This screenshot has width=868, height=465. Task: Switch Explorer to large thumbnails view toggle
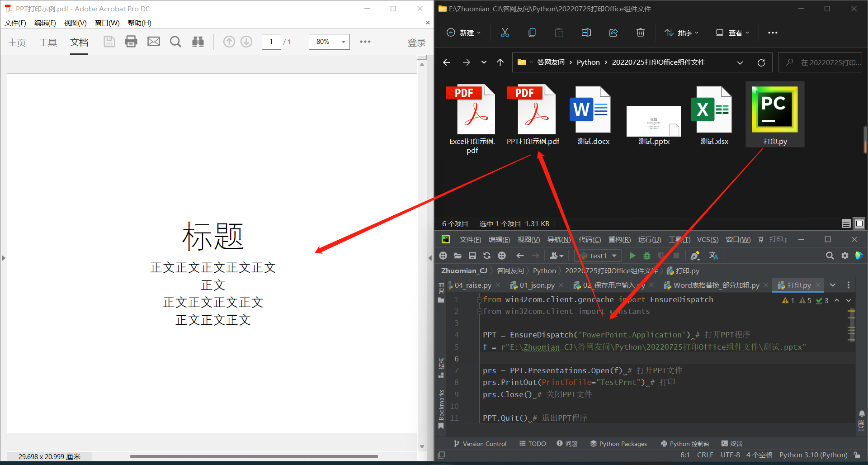pyautogui.click(x=859, y=223)
